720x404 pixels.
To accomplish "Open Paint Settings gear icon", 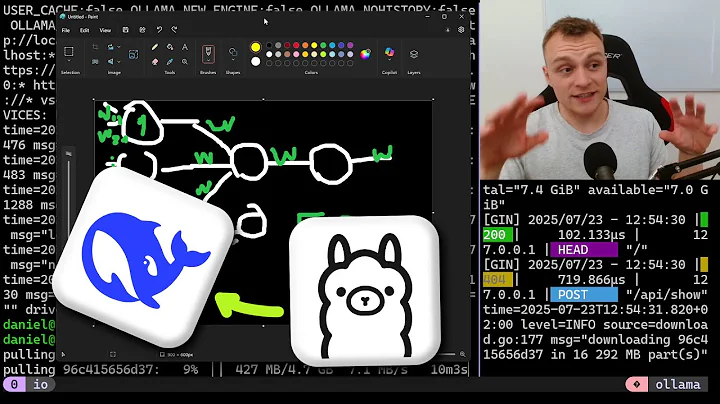I will (461, 30).
